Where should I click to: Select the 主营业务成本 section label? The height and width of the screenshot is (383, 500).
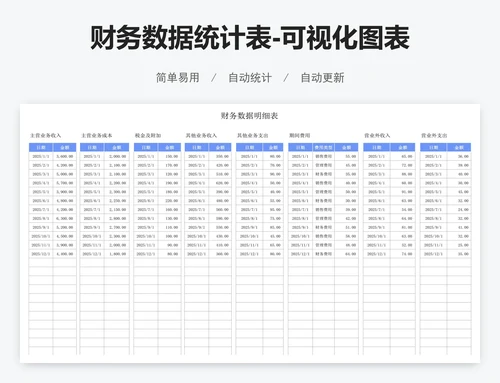97,135
